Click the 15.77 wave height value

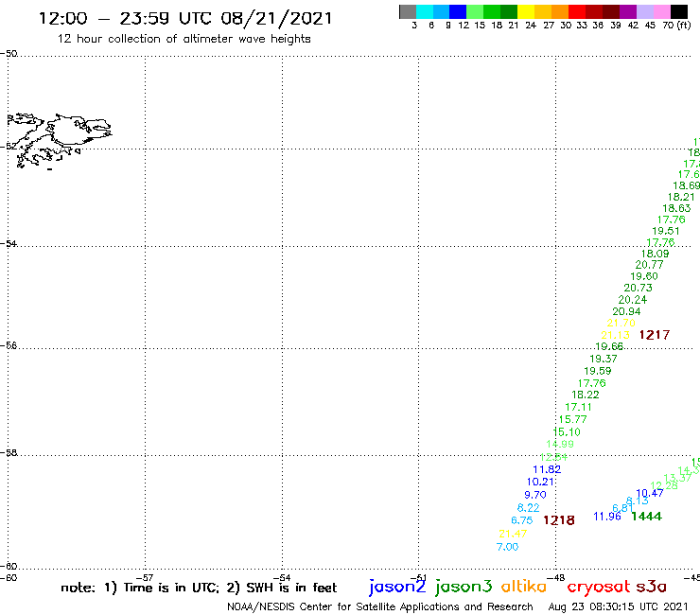tap(572, 419)
